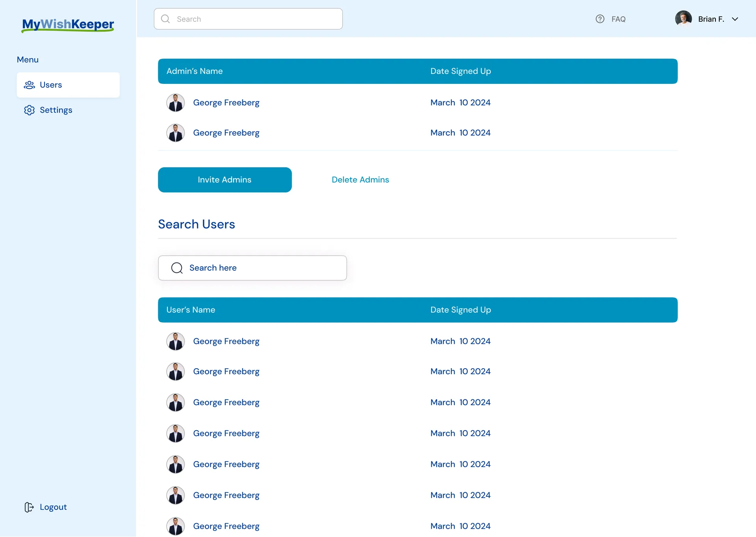Screen dimensions: 756x537
Task: Click Date Signed Up header in admins table
Action: [461, 71]
